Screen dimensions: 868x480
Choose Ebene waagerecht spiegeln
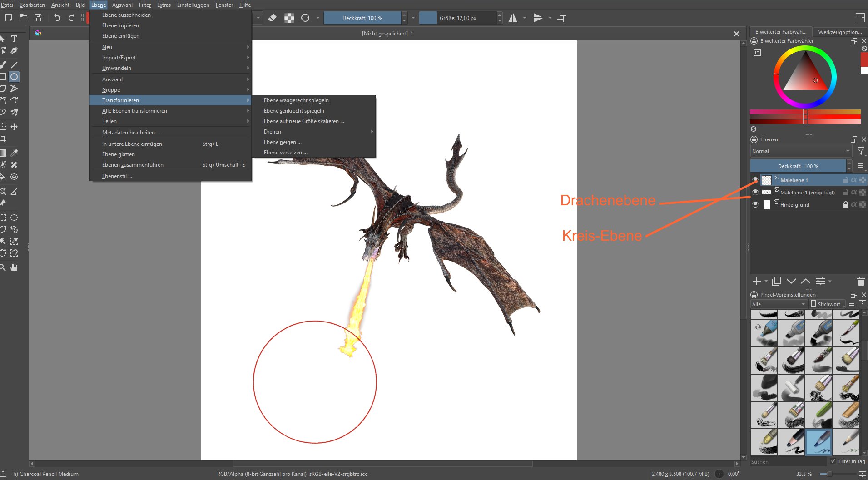(296, 100)
